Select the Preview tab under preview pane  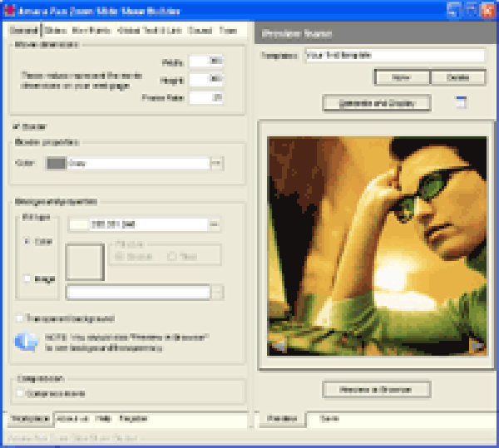282,419
